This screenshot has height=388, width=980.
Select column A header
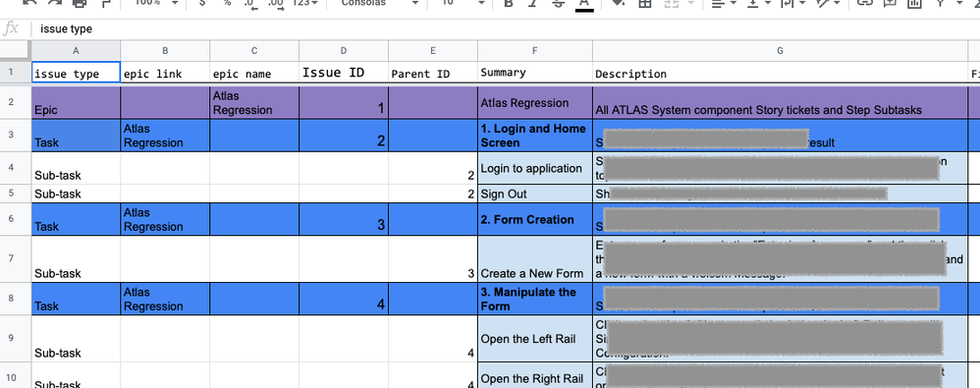point(76,51)
